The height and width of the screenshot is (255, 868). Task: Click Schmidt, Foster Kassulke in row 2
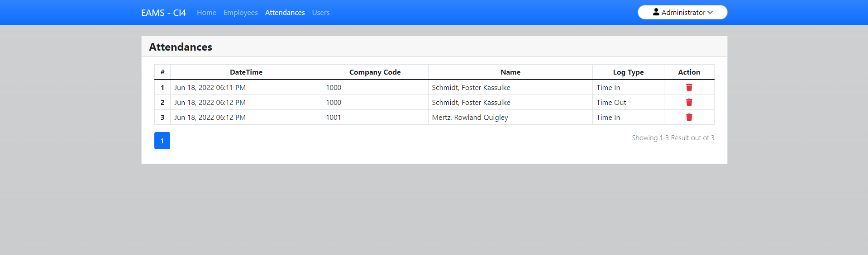pos(510,102)
